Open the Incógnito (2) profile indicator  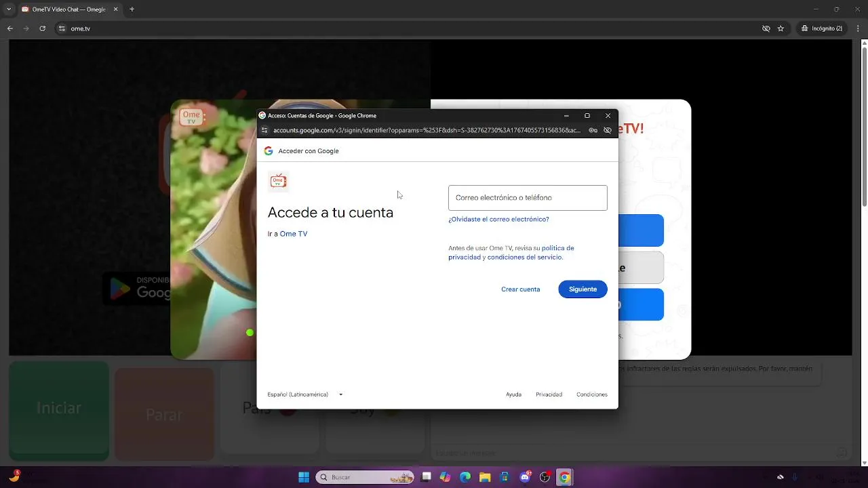pyautogui.click(x=822, y=28)
